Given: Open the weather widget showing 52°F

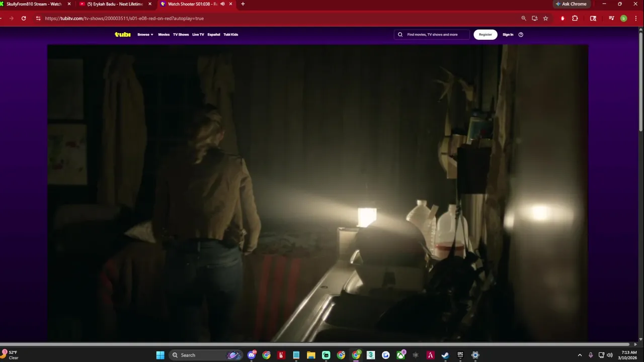Looking at the screenshot, I should coord(11,355).
